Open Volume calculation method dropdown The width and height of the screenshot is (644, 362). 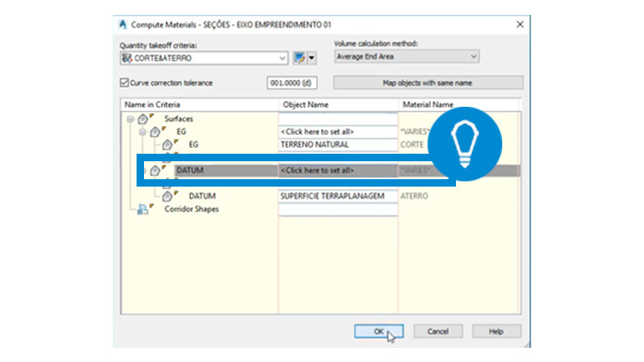coord(474,56)
